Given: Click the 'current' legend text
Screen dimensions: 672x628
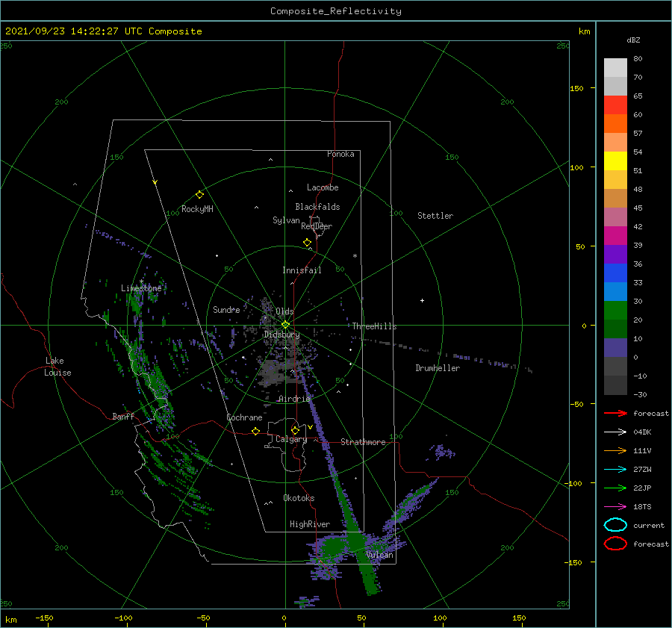Looking at the screenshot, I should (649, 525).
